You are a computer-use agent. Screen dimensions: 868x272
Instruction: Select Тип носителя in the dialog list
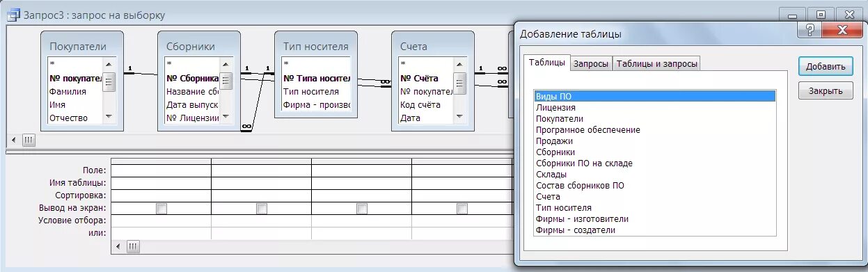click(654, 208)
